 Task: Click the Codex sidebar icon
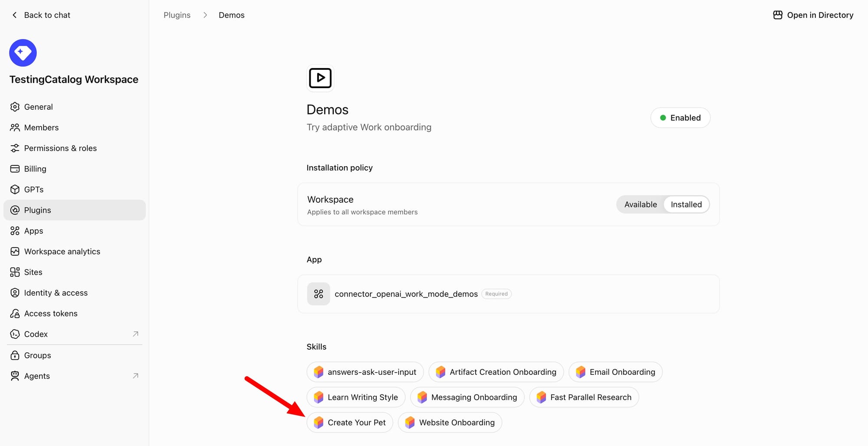pyautogui.click(x=15, y=334)
